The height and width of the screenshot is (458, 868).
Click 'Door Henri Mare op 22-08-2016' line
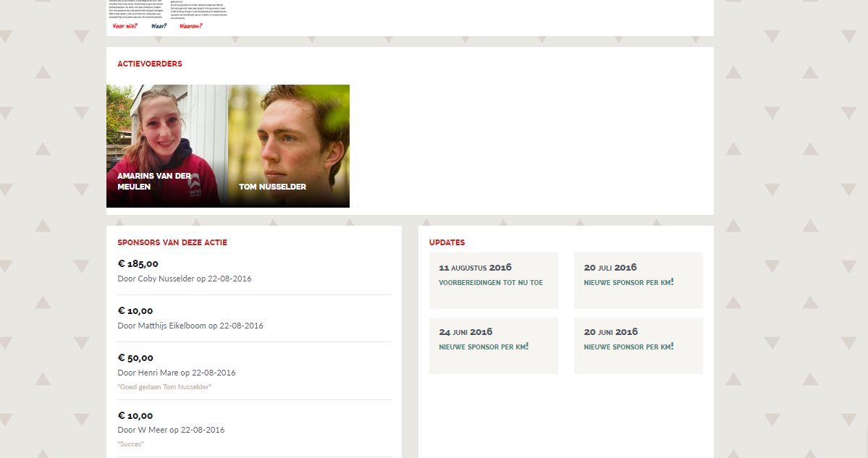[x=177, y=373]
